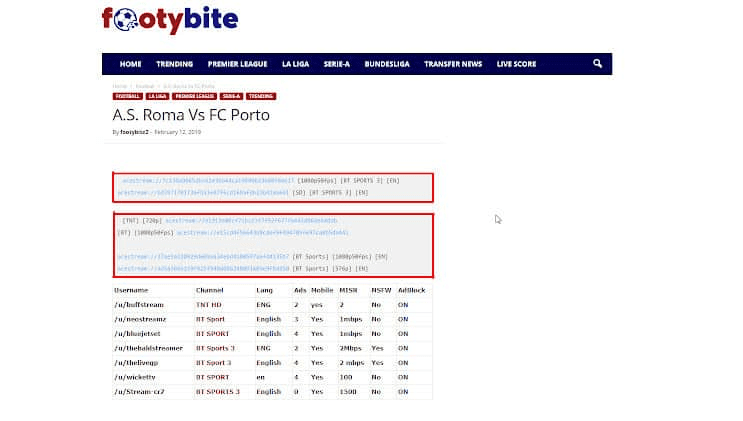This screenshot has height=421, width=743.
Task: Open BT SPORT channel link for bluejetset
Action: tap(212, 334)
